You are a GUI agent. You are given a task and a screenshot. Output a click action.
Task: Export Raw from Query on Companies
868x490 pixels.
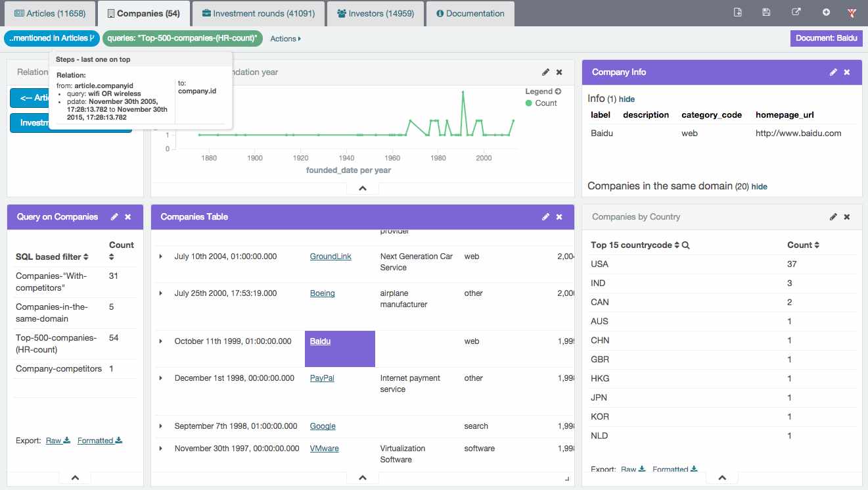[x=58, y=441]
